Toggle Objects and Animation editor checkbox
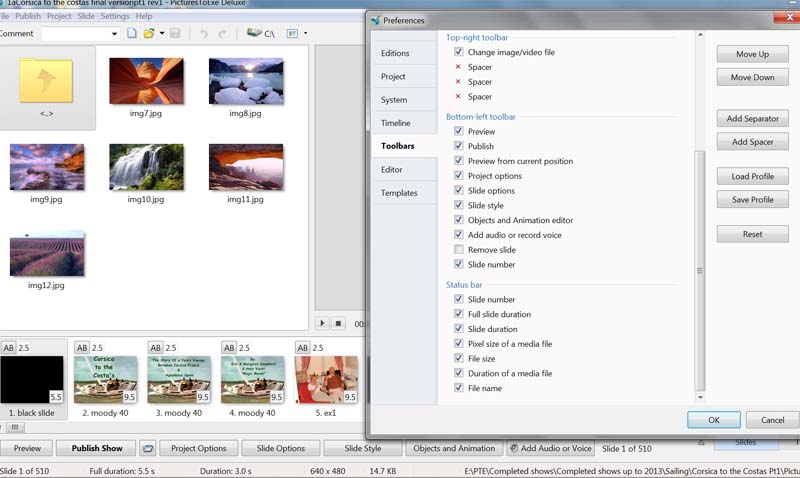 [x=459, y=220]
